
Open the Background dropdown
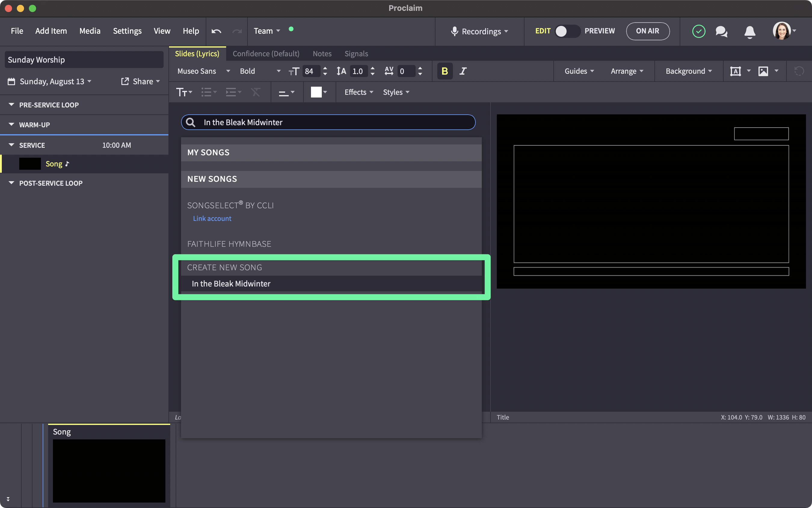(689, 71)
